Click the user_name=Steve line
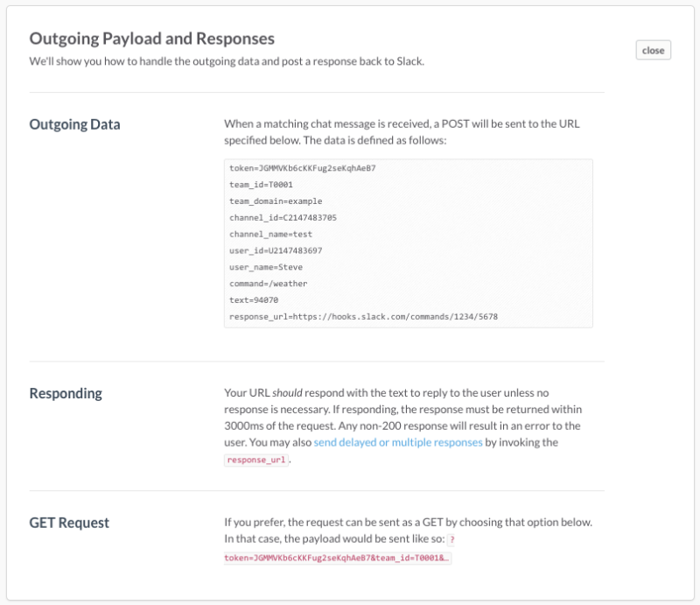Screen dimensions: 700x605 pos(266,267)
